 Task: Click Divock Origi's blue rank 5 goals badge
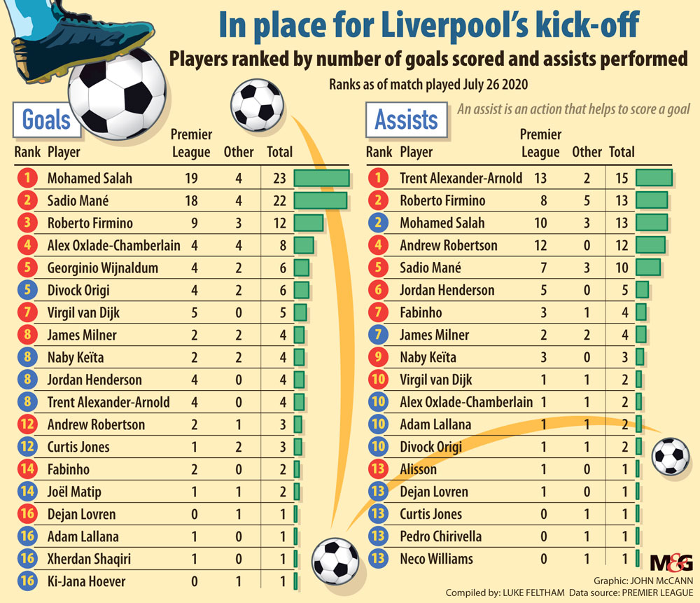(x=27, y=291)
